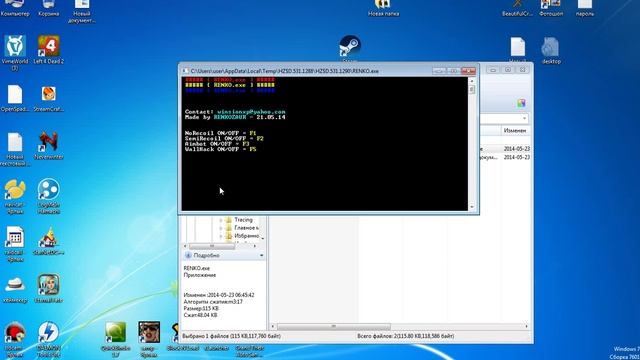Open the OpenSpad desktop file

click(x=15, y=98)
